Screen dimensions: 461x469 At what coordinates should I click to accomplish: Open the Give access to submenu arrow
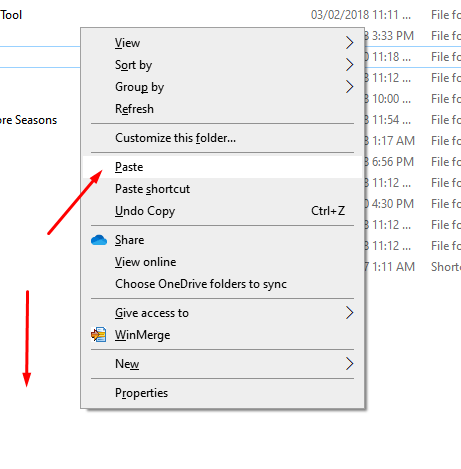(x=349, y=313)
